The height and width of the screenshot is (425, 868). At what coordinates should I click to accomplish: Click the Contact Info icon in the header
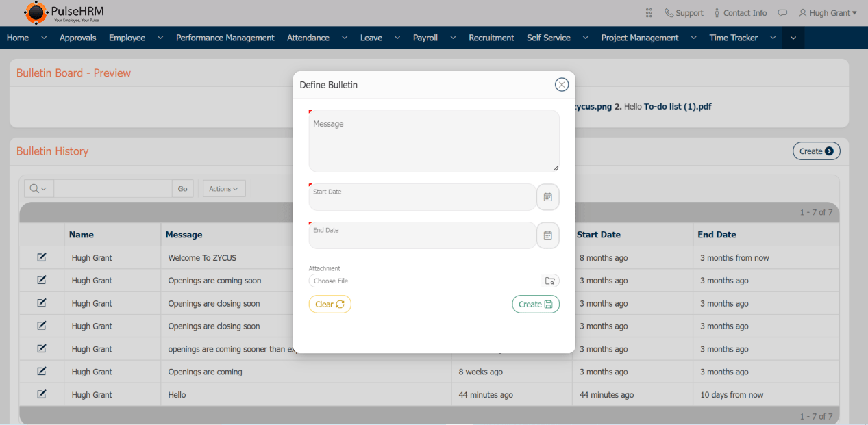pos(718,12)
